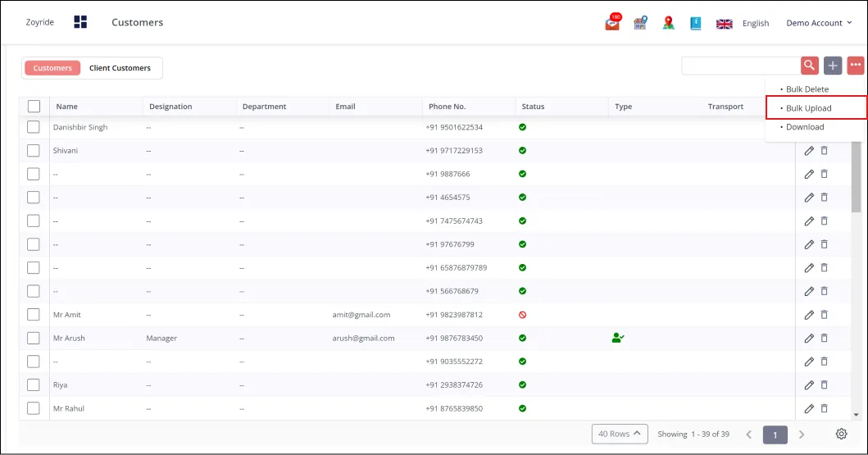Click the arush@gmail.com email cell
The image size is (868, 455).
[x=363, y=338]
